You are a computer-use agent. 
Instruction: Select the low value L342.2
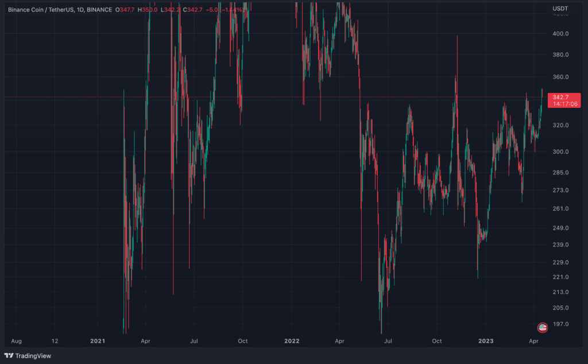170,10
